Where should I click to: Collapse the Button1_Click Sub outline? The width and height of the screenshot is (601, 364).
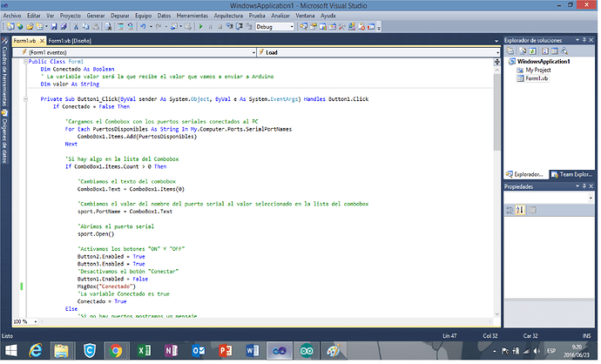(x=25, y=99)
